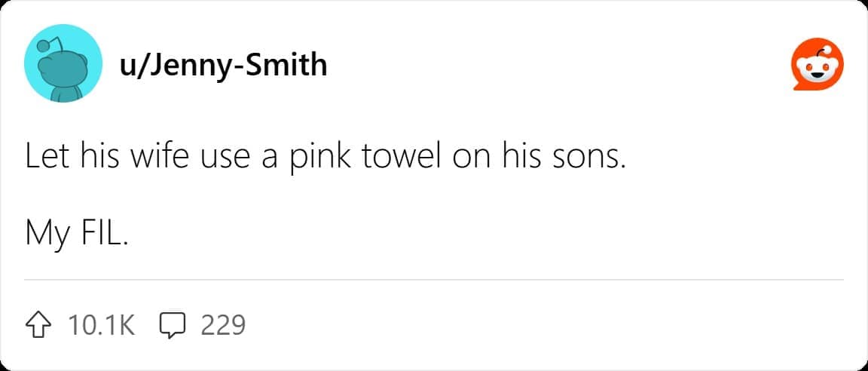The image size is (868, 371).
Task: Click the horizontal divider above vote counts
Action: (434, 280)
